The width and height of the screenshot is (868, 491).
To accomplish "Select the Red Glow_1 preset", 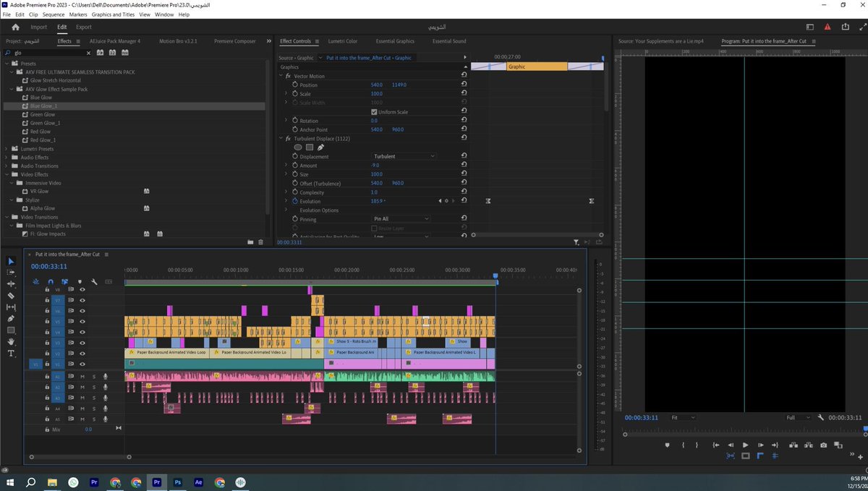I will [x=43, y=140].
